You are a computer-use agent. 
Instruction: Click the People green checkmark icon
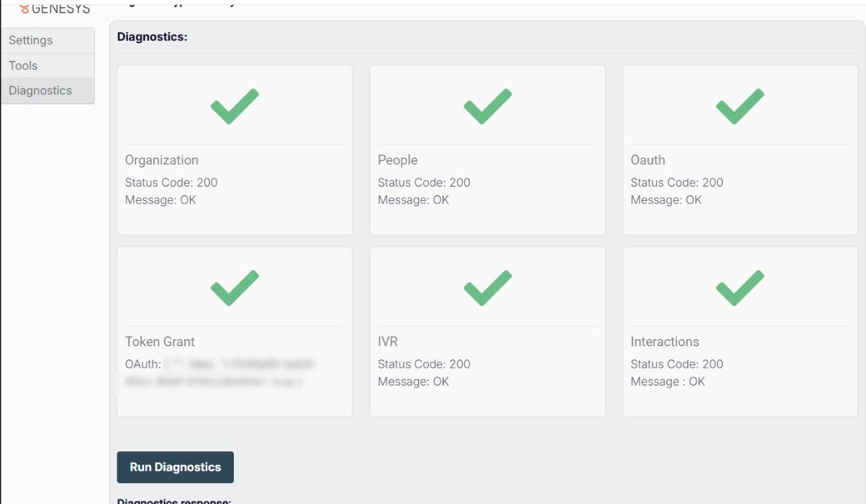tap(487, 106)
